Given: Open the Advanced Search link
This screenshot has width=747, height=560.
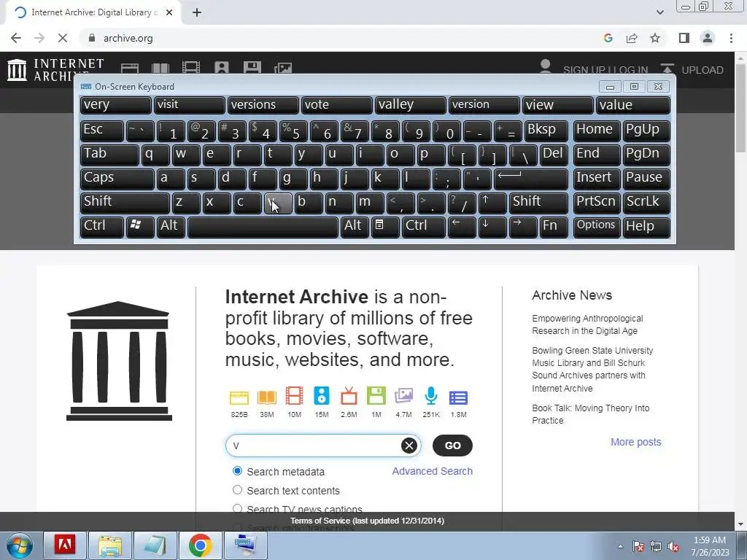Looking at the screenshot, I should point(432,471).
